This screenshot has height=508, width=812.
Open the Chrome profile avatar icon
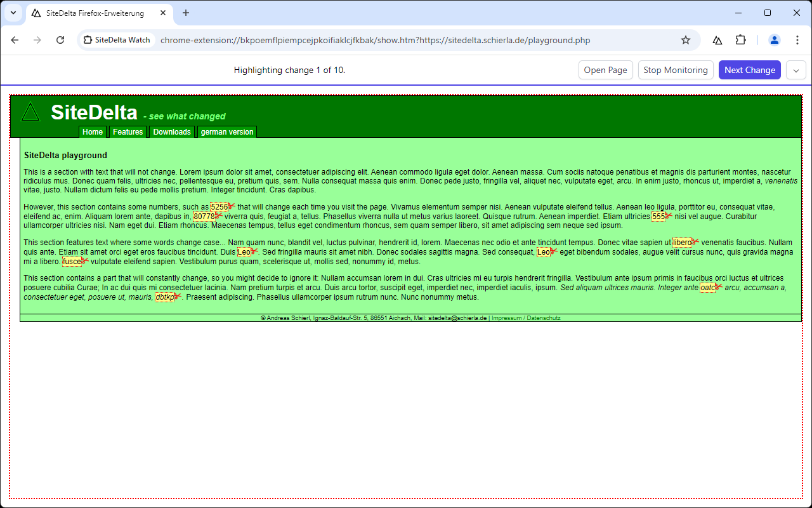pyautogui.click(x=775, y=40)
